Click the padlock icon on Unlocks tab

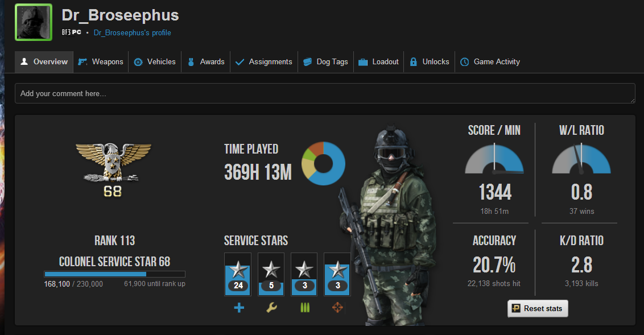tap(414, 62)
